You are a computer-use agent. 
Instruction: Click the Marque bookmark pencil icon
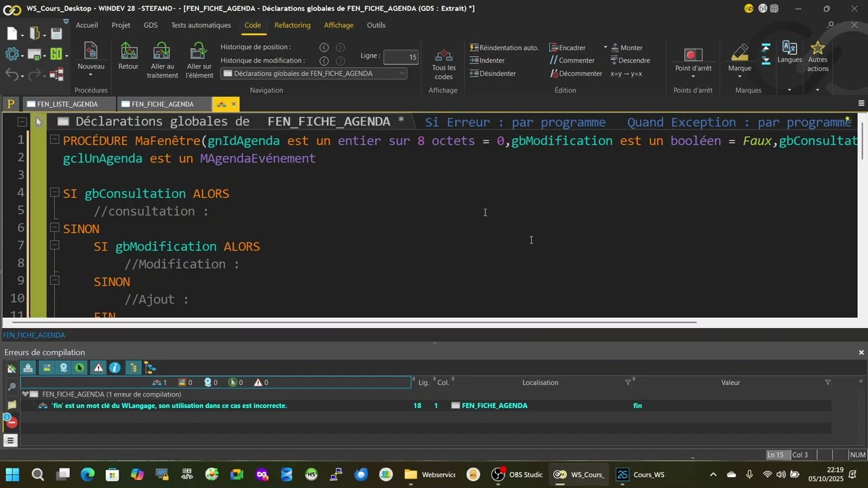coord(740,53)
